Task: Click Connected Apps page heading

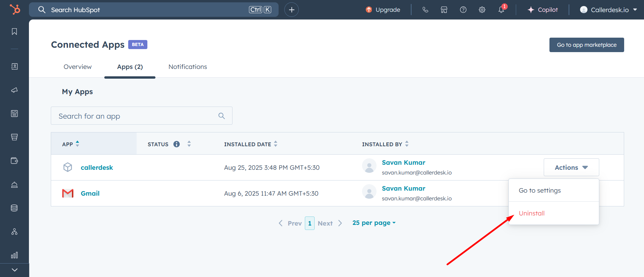Action: pos(88,45)
